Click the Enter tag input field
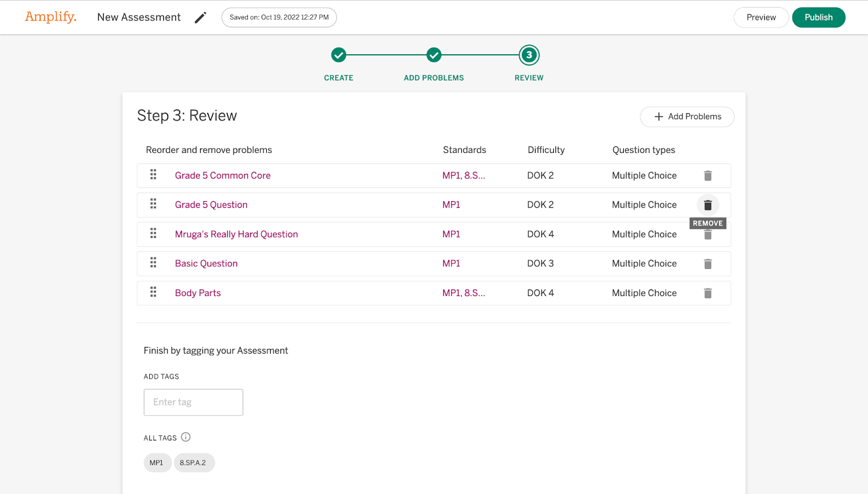Image resolution: width=868 pixels, height=494 pixels. coord(193,402)
